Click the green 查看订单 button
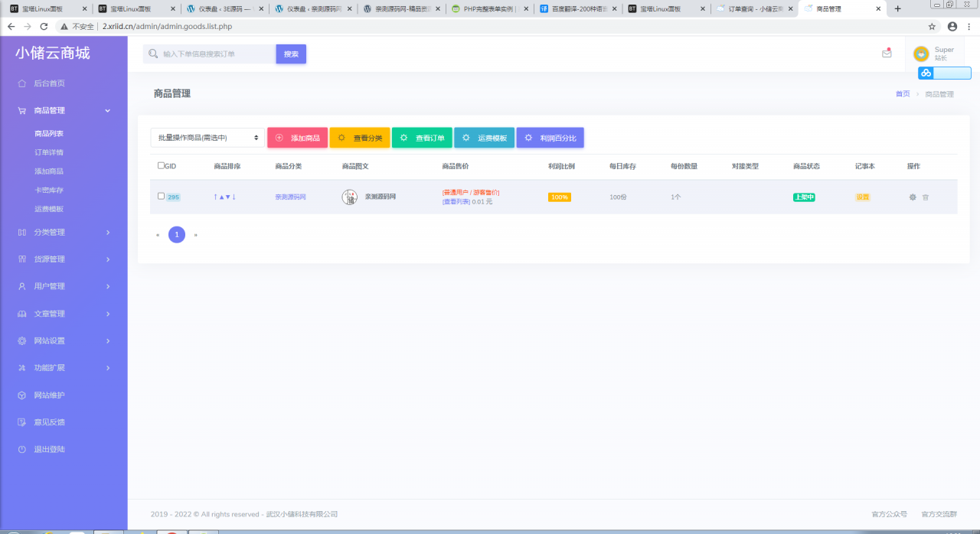 423,138
